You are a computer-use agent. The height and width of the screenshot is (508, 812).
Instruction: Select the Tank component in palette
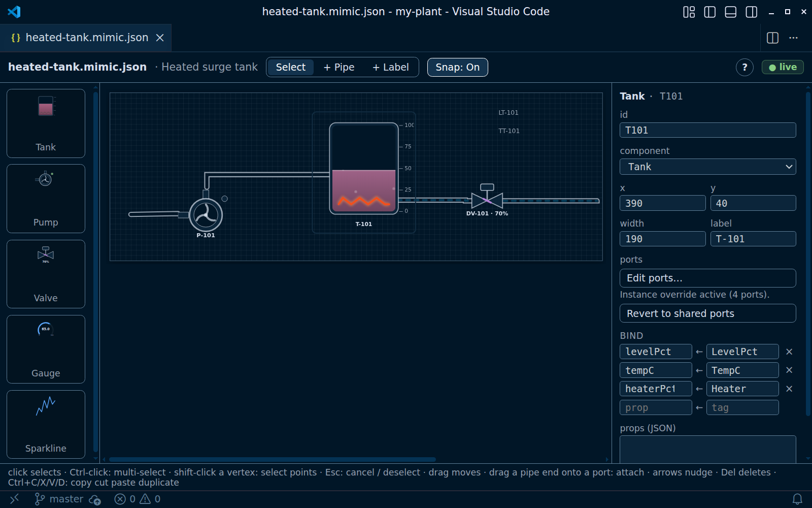pos(46,123)
